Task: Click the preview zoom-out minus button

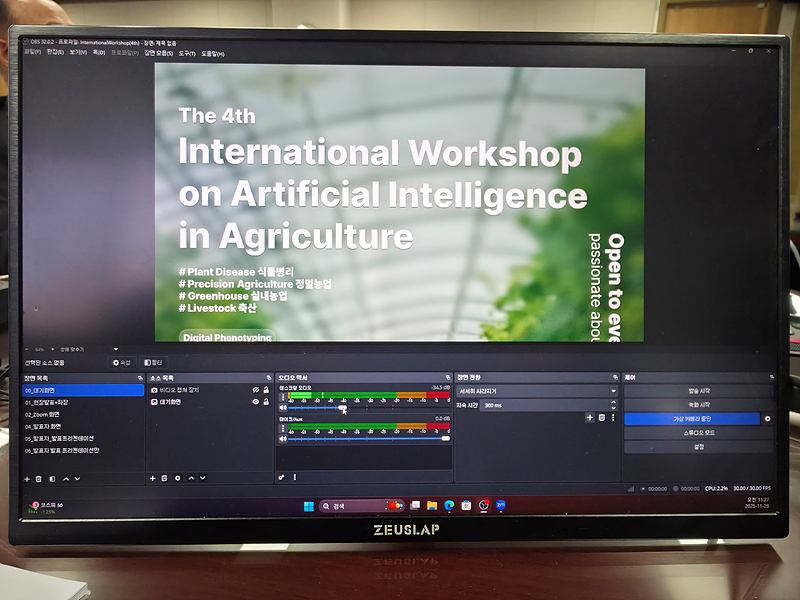Action: point(27,349)
